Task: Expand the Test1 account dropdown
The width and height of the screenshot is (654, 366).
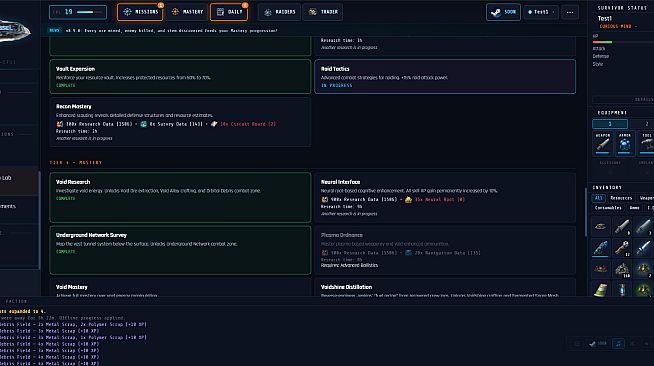Action: (x=541, y=12)
